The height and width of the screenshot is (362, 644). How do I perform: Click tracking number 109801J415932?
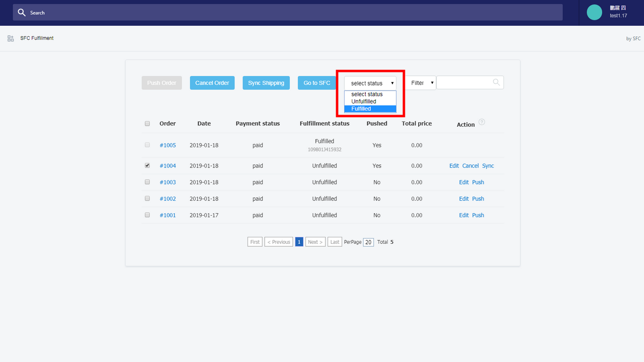325,150
